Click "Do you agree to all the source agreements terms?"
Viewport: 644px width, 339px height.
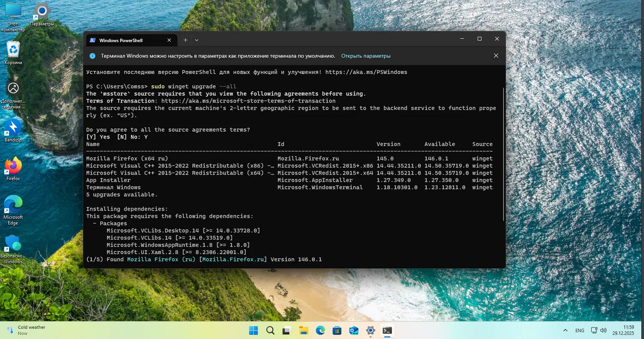(x=168, y=130)
